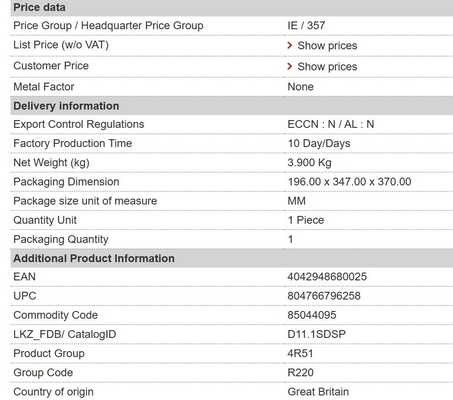Select the Delivery information section header

point(232,106)
